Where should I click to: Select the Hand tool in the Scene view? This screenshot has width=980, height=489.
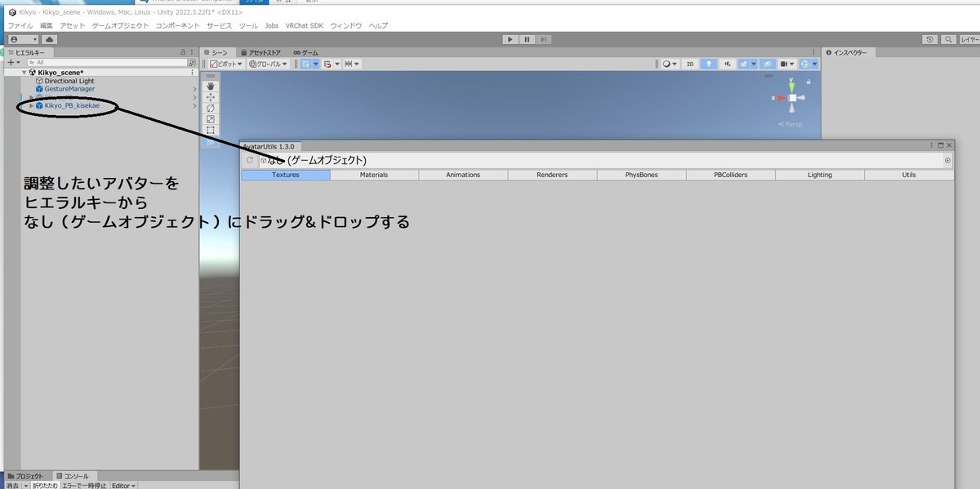[211, 87]
